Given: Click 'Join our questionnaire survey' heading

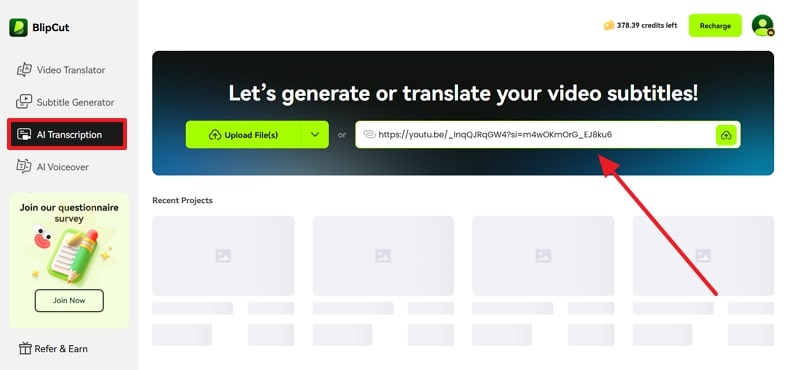Looking at the screenshot, I should click(69, 213).
